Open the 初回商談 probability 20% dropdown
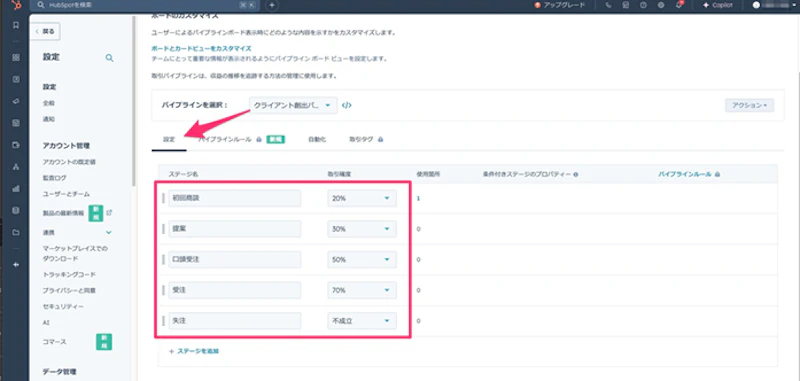 (x=362, y=198)
